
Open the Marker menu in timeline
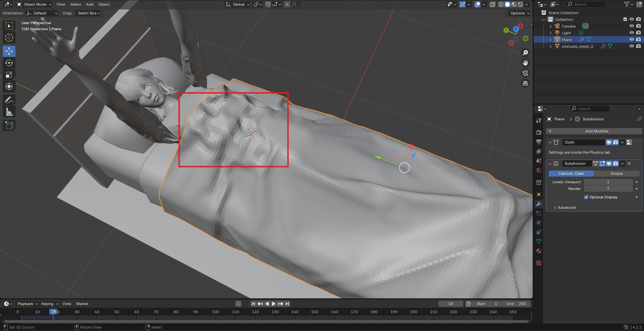coord(82,304)
